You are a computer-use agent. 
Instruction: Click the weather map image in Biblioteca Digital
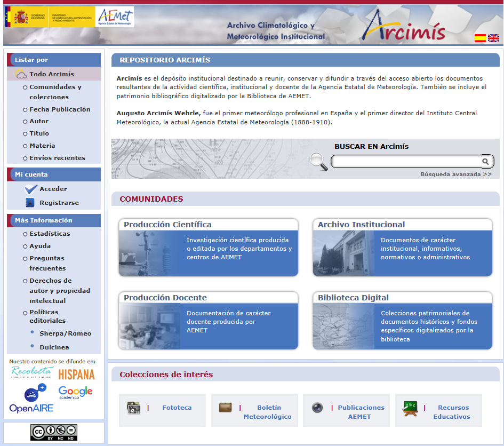[343, 326]
